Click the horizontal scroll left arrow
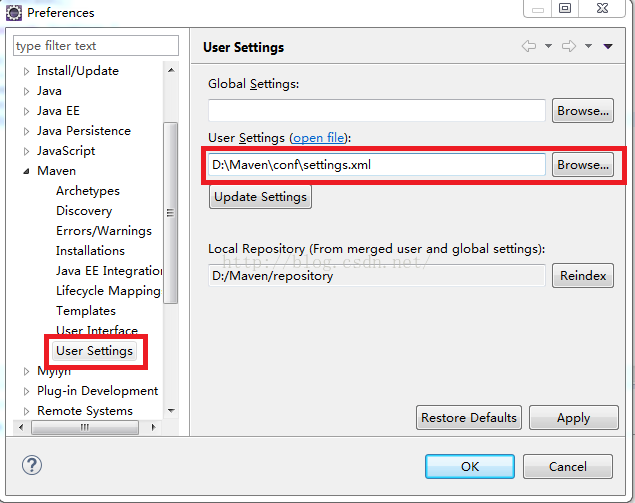635x503 pixels. (21, 427)
